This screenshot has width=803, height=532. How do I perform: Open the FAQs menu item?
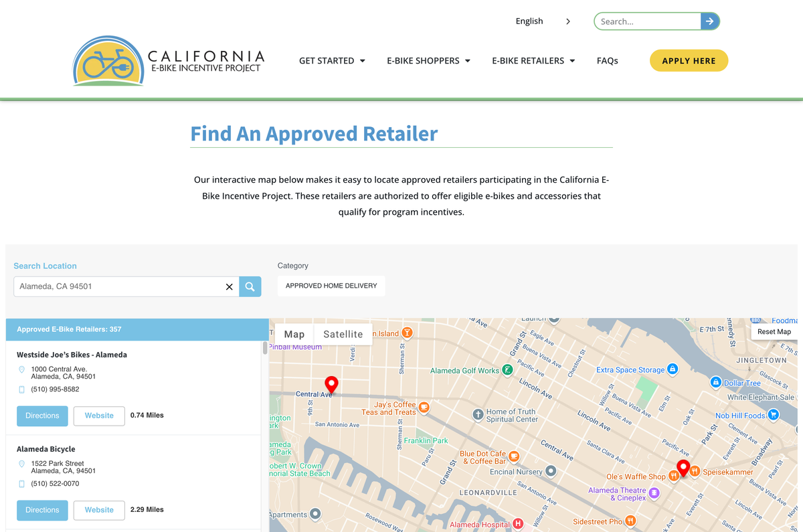pos(607,61)
